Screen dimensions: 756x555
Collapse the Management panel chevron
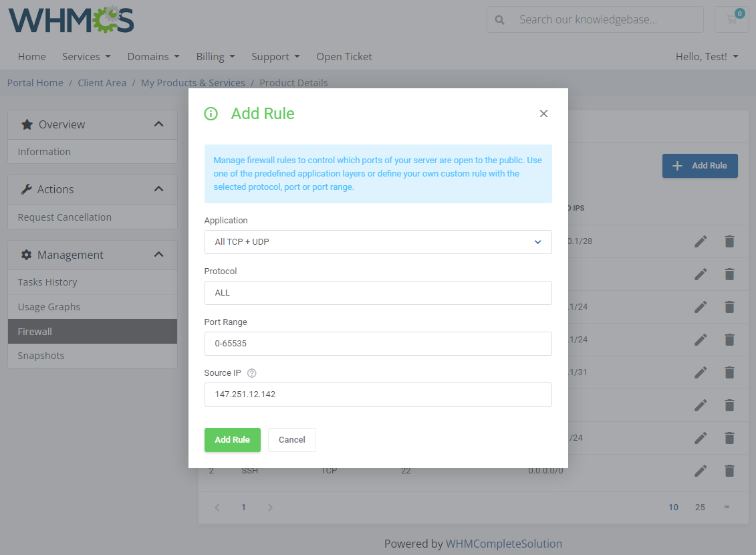click(158, 255)
